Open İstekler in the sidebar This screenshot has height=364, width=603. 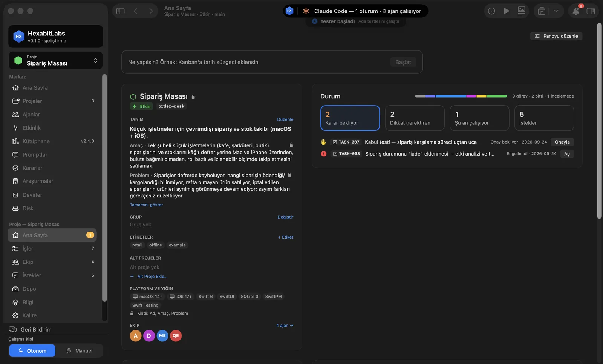52,275
